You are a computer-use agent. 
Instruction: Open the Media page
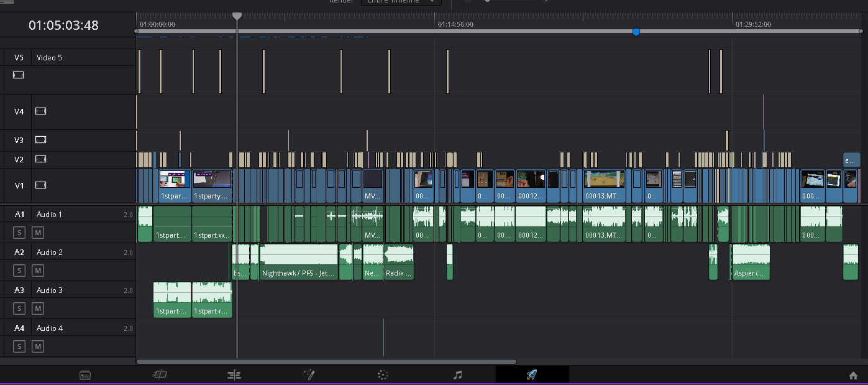click(x=85, y=375)
